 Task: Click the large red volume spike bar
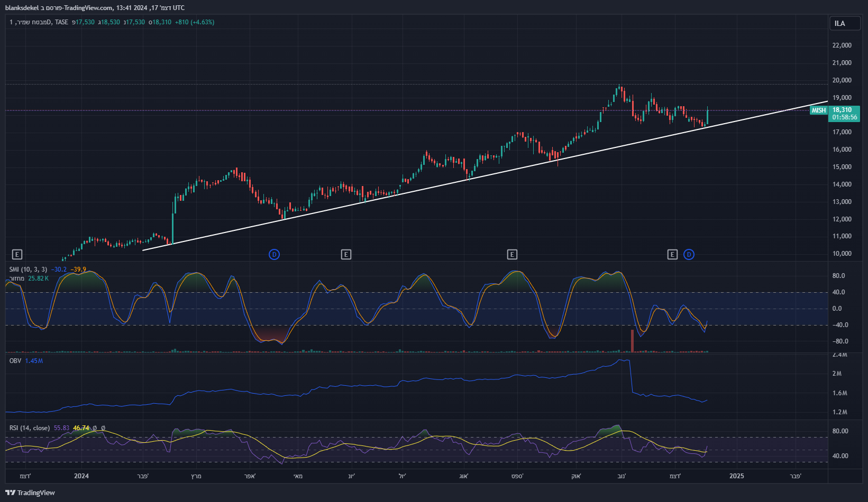coord(632,341)
